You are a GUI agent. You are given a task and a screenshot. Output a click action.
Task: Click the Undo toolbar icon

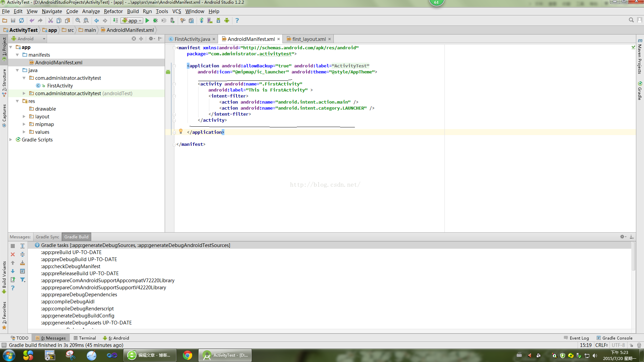click(x=32, y=20)
